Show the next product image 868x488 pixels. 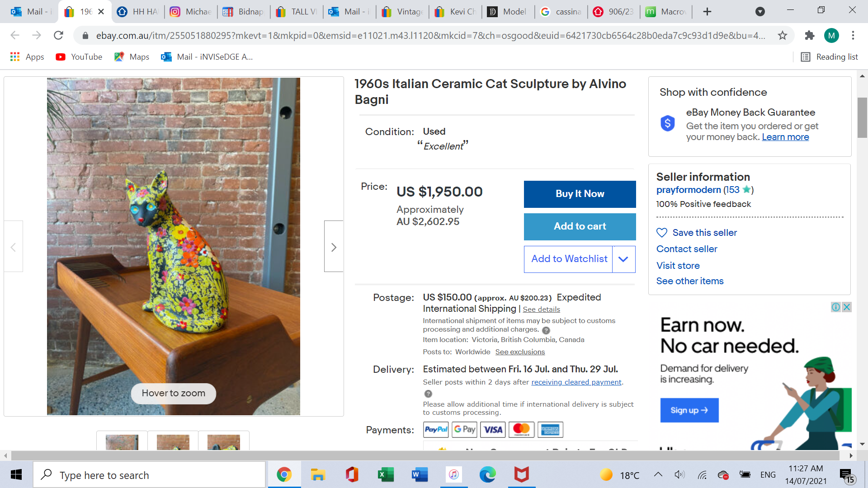(334, 247)
